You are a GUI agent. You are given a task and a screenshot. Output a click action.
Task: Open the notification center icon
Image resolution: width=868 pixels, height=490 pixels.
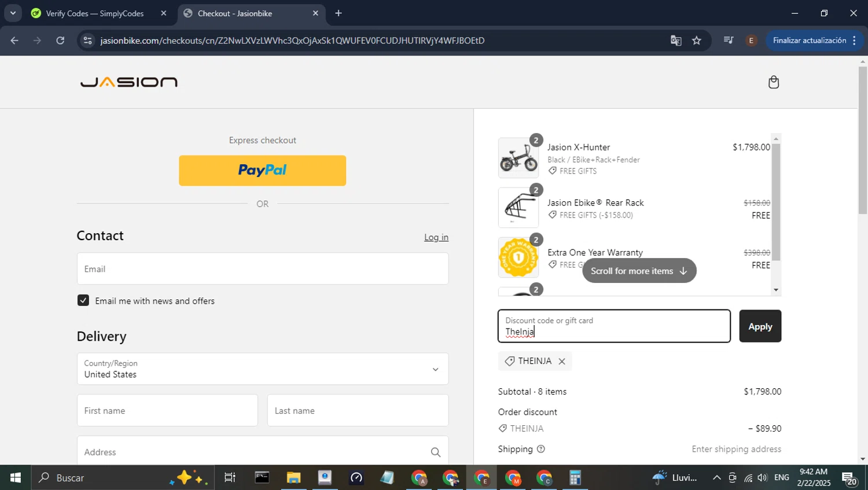click(849, 478)
